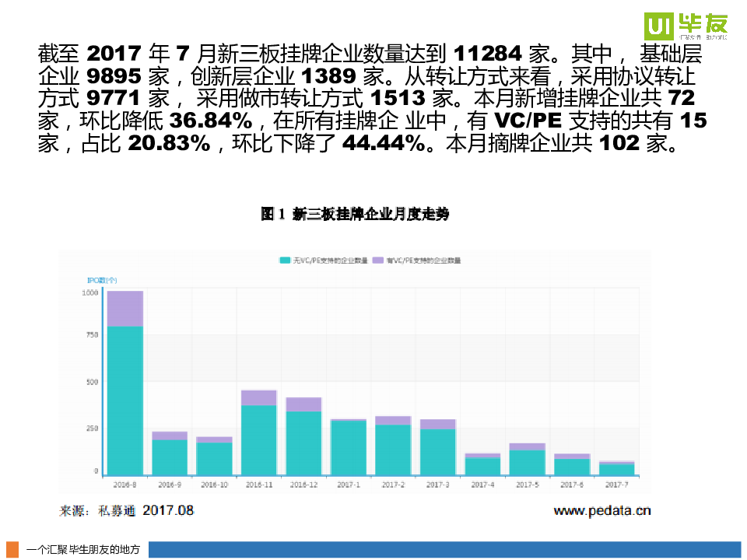Screen dimensions: 747x560
Task: Click the 2017-5 x-axis label
Action: click(x=527, y=485)
